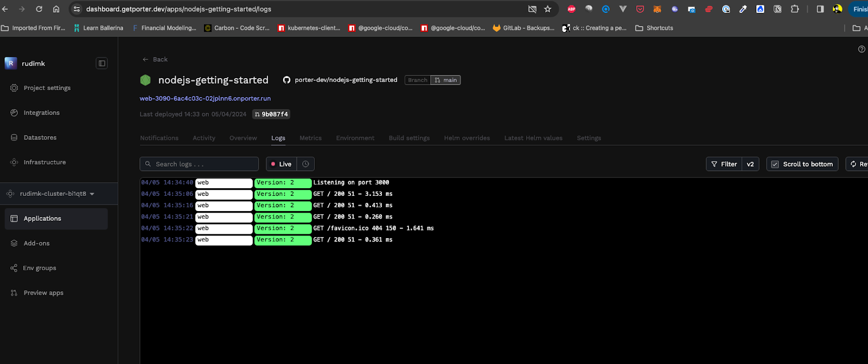This screenshot has width=868, height=364.
Task: Go to browser home page icon
Action: point(56,9)
